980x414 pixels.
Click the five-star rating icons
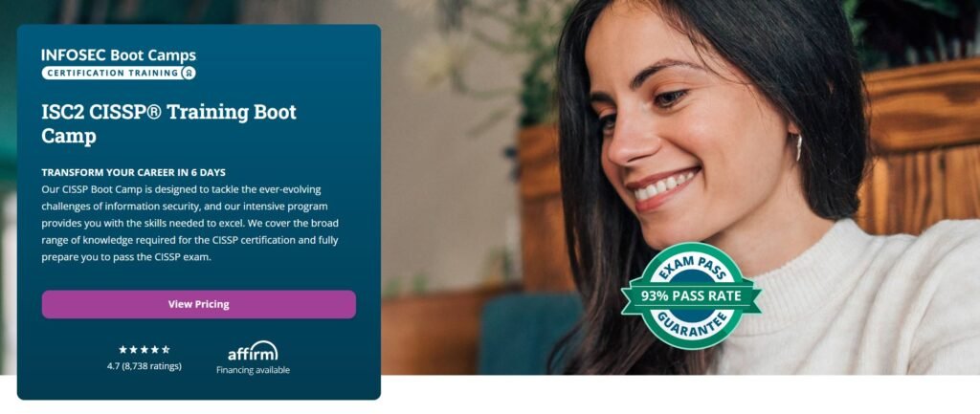point(145,350)
